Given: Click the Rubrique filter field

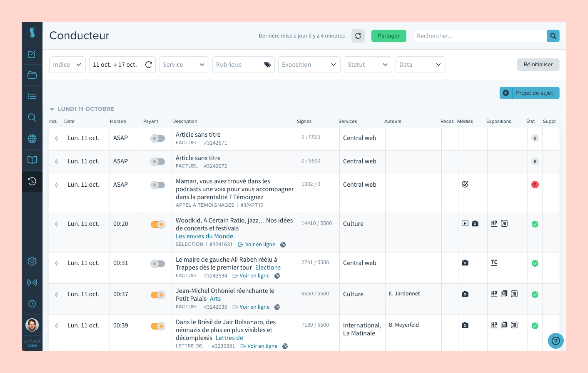Looking at the screenshot, I should [x=243, y=65].
